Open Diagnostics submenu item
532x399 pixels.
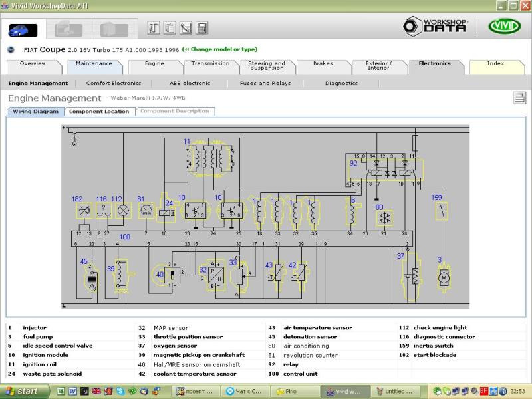pos(341,84)
